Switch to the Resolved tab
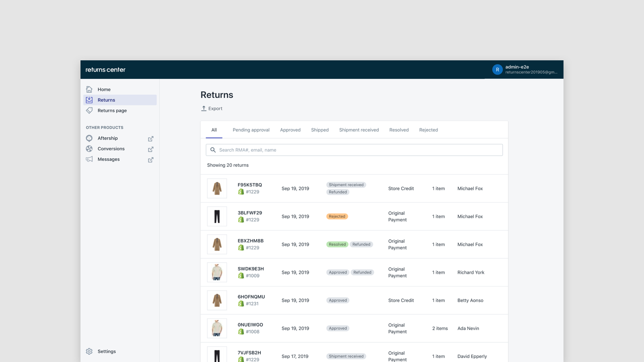 pos(399,130)
